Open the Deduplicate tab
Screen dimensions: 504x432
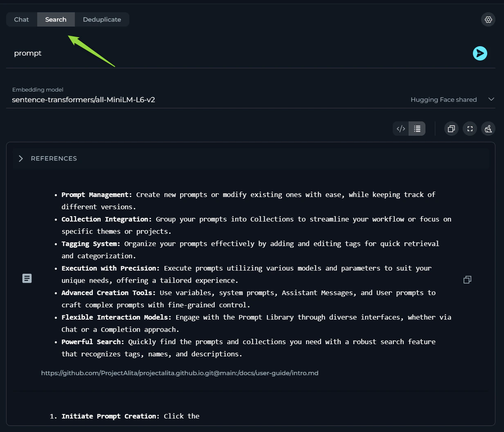coord(101,19)
